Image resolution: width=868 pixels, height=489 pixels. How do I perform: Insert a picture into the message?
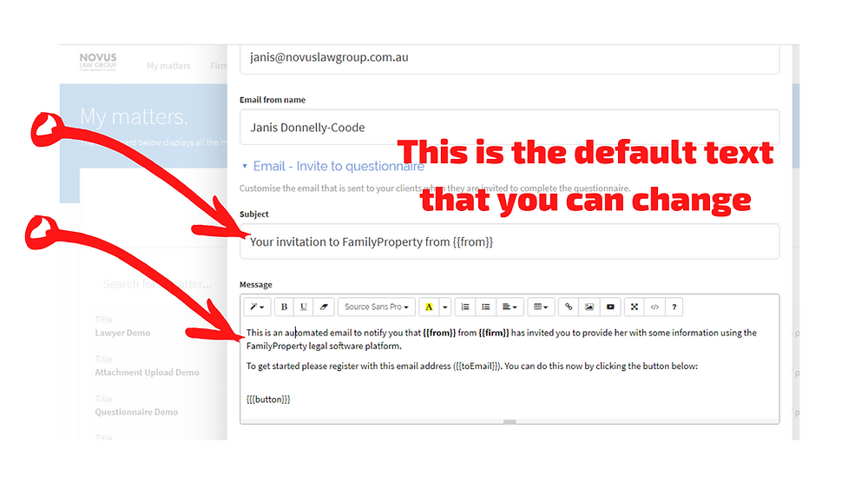(589, 307)
